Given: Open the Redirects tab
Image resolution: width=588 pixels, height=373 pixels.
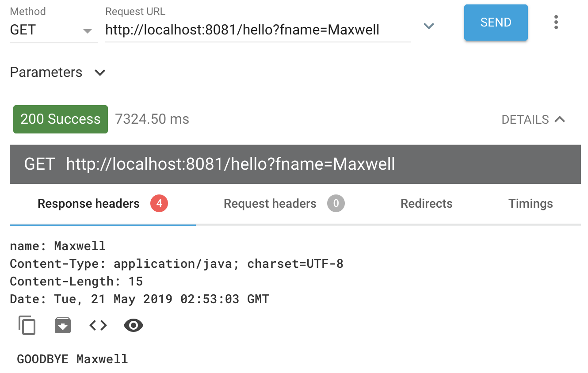Looking at the screenshot, I should (x=426, y=204).
